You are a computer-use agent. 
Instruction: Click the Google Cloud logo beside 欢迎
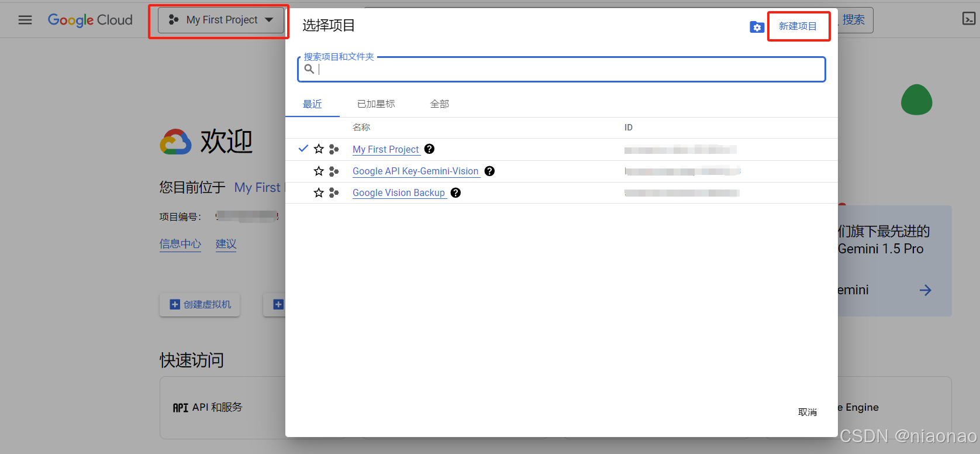[x=176, y=142]
